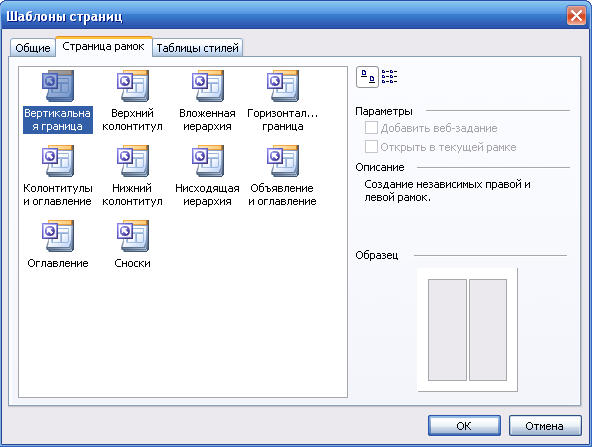Choose the Вложенная иерархия template icon

[208, 85]
